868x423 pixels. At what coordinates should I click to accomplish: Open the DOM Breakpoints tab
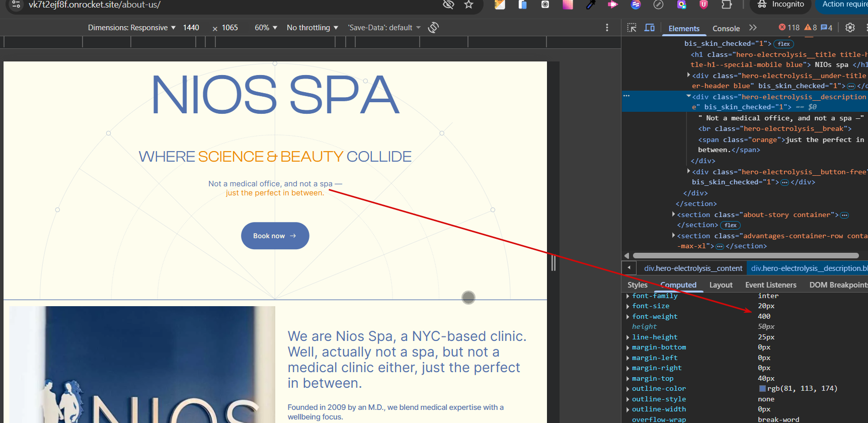click(x=838, y=285)
